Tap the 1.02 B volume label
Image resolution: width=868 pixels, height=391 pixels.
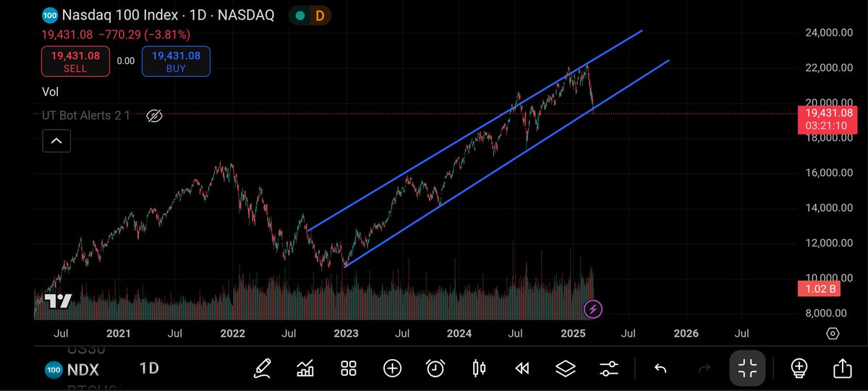[x=820, y=289]
